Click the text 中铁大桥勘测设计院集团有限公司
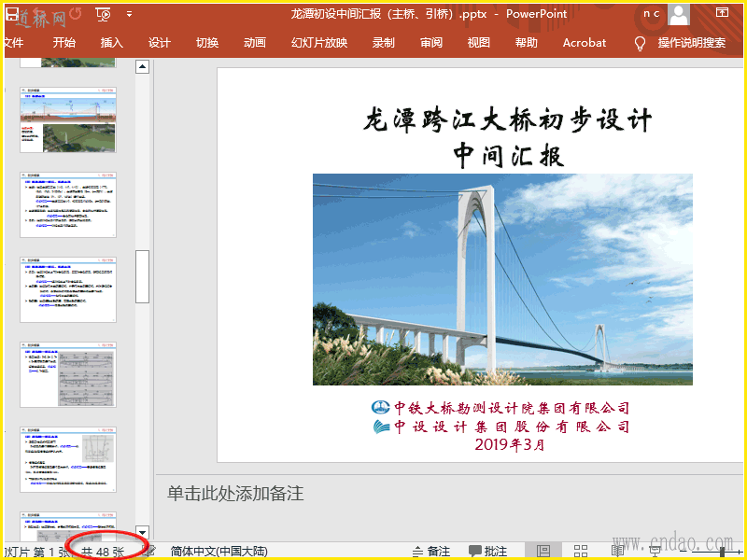747x560 pixels. [x=512, y=408]
